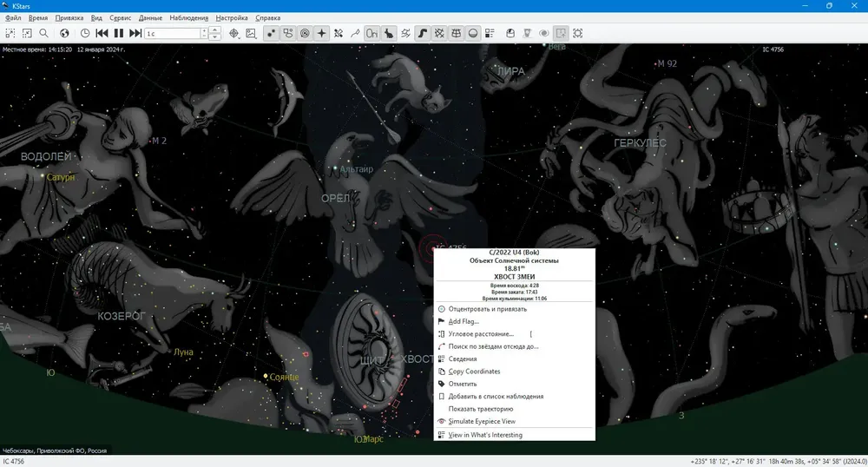This screenshot has height=467, width=868.
Task: Click the zoom in toolbar icon
Action: (10, 33)
